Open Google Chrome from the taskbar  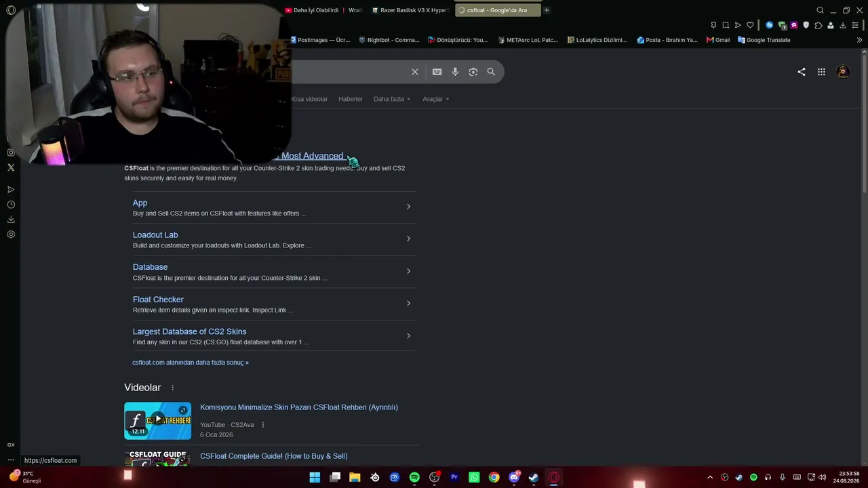tap(494, 477)
